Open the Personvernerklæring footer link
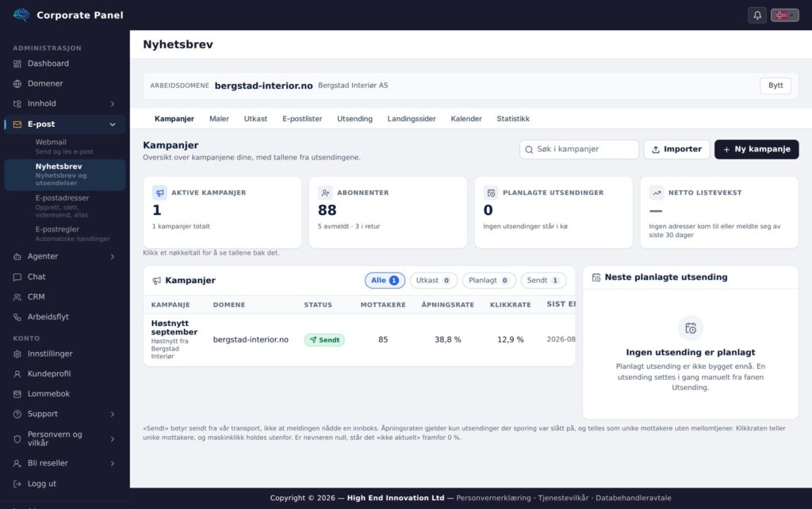 tap(493, 498)
